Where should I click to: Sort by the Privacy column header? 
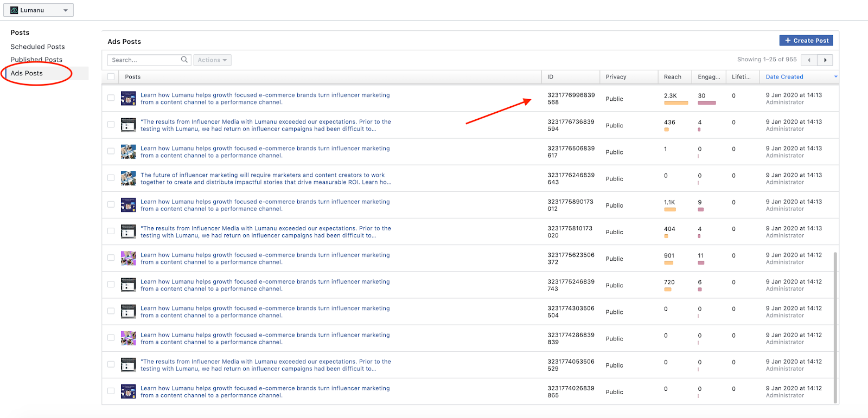(x=628, y=77)
